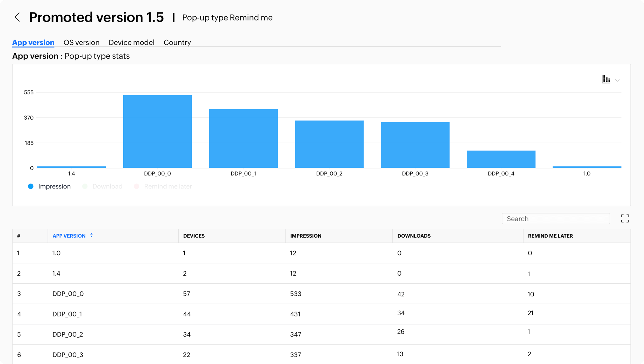644x364 pixels.
Task: Select the row for version 1.0
Action: 312,253
